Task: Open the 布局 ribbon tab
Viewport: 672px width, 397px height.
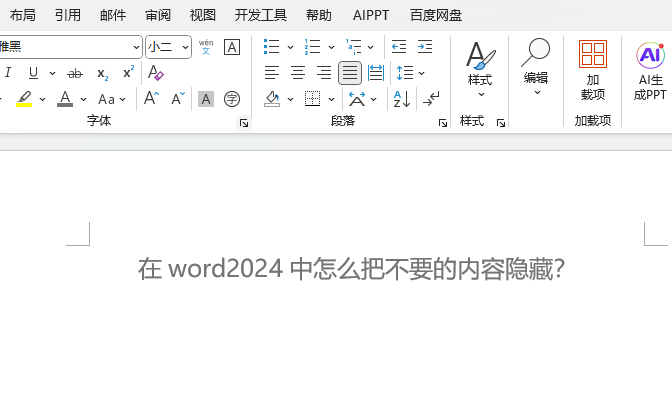Action: (22, 15)
